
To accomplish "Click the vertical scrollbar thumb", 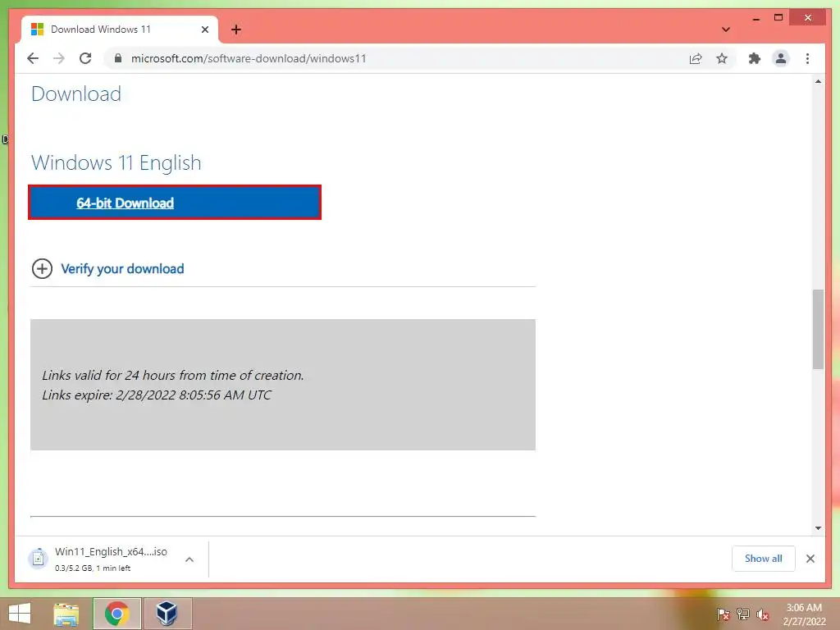I will point(818,329).
